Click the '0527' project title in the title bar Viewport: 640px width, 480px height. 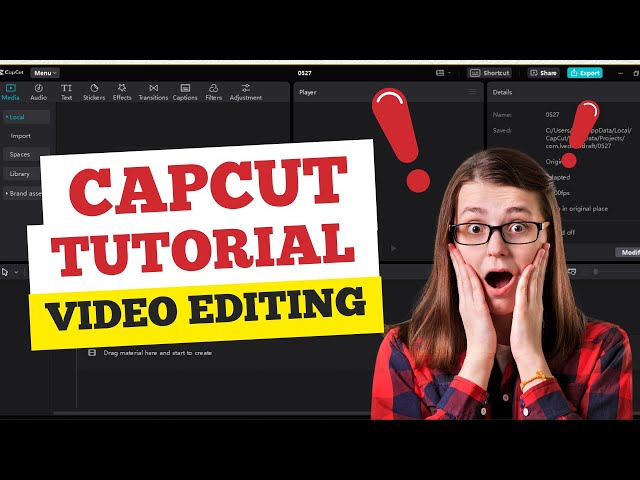[x=304, y=73]
